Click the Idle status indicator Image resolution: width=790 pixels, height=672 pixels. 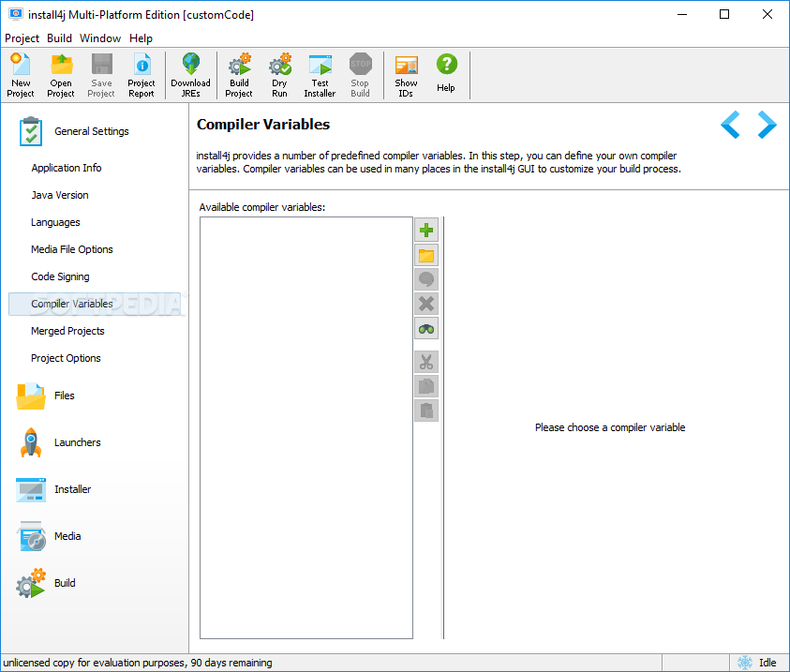(768, 663)
